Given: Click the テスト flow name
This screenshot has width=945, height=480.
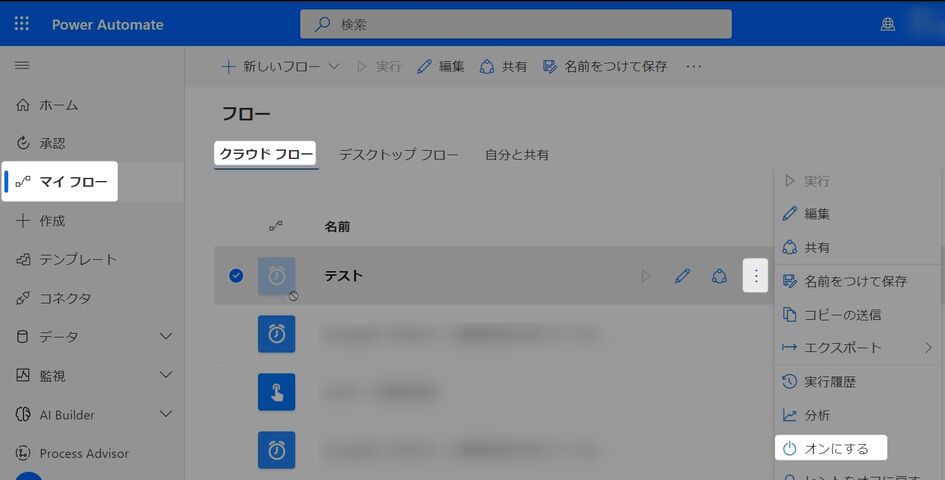Looking at the screenshot, I should point(344,276).
